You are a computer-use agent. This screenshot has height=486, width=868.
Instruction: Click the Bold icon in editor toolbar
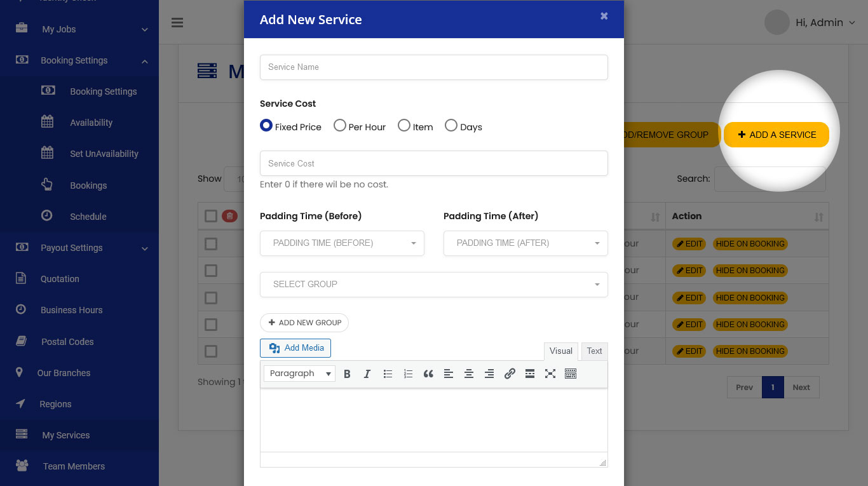(x=347, y=374)
